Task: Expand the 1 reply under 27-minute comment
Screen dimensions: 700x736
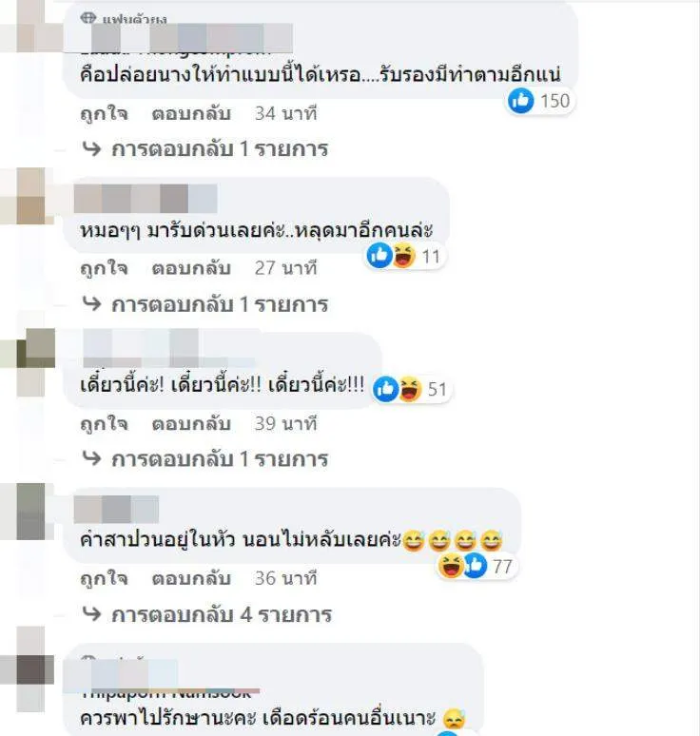Action: (x=205, y=304)
